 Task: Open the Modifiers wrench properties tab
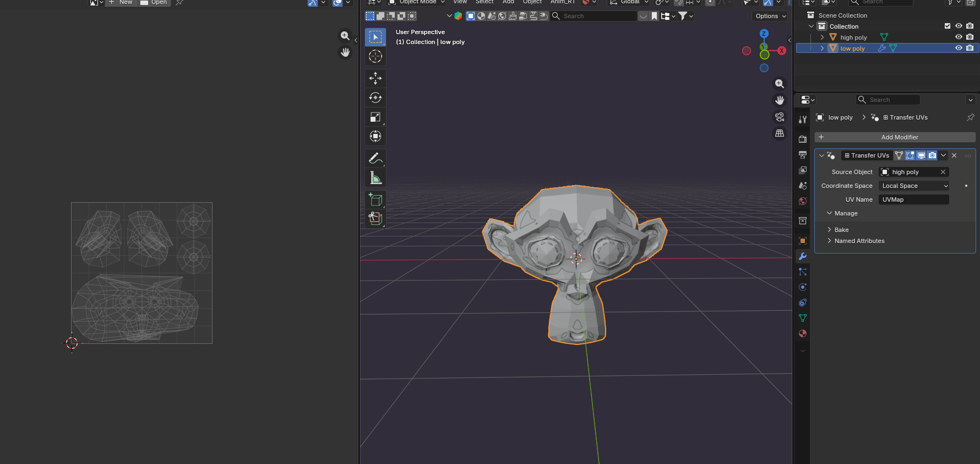[x=803, y=256]
